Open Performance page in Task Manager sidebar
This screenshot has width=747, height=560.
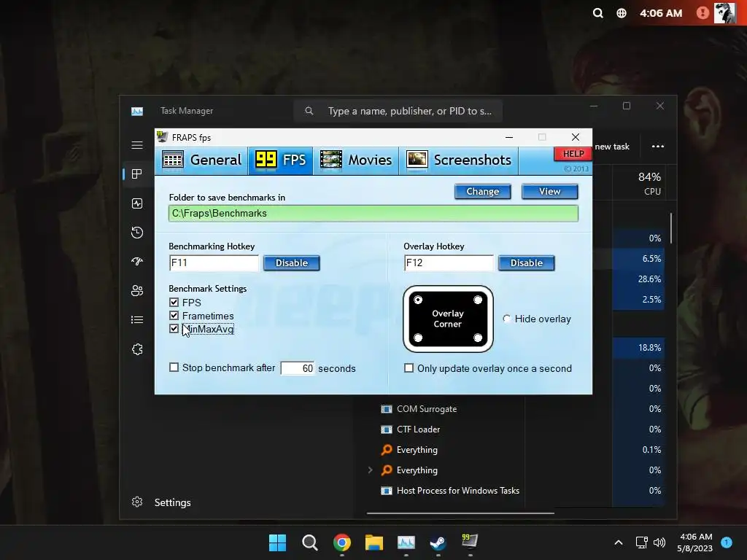coord(137,204)
